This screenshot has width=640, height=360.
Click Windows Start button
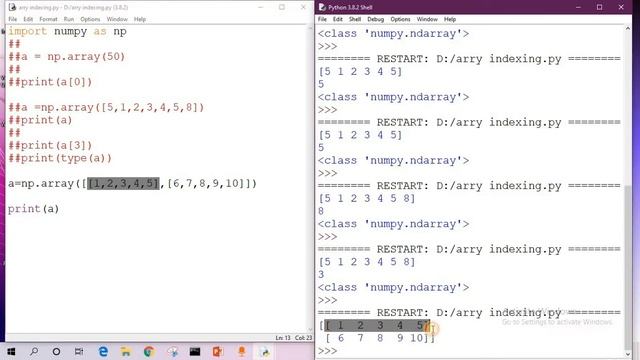[x=11, y=351]
